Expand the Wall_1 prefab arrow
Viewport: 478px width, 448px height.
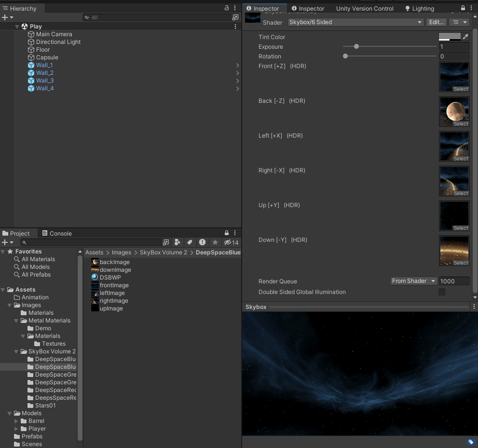pos(237,65)
